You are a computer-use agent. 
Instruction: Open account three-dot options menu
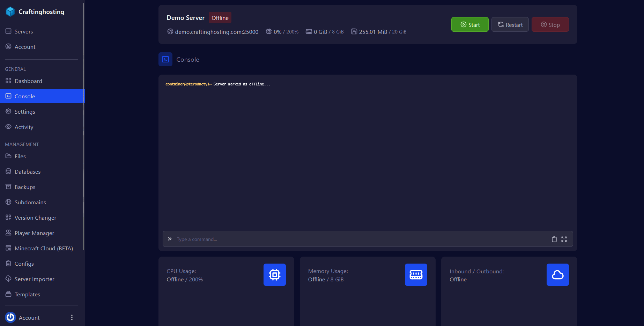[72, 317]
